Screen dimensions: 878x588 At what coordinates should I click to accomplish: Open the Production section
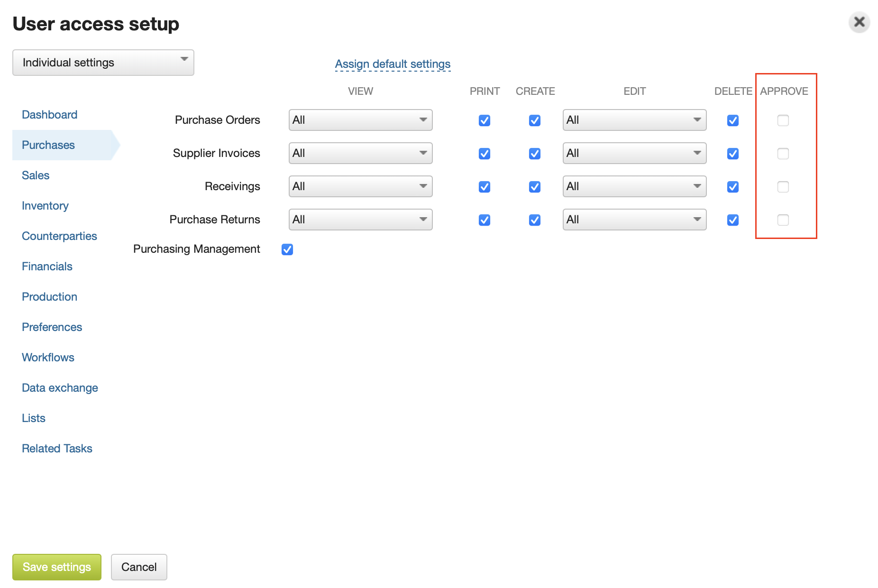49,297
